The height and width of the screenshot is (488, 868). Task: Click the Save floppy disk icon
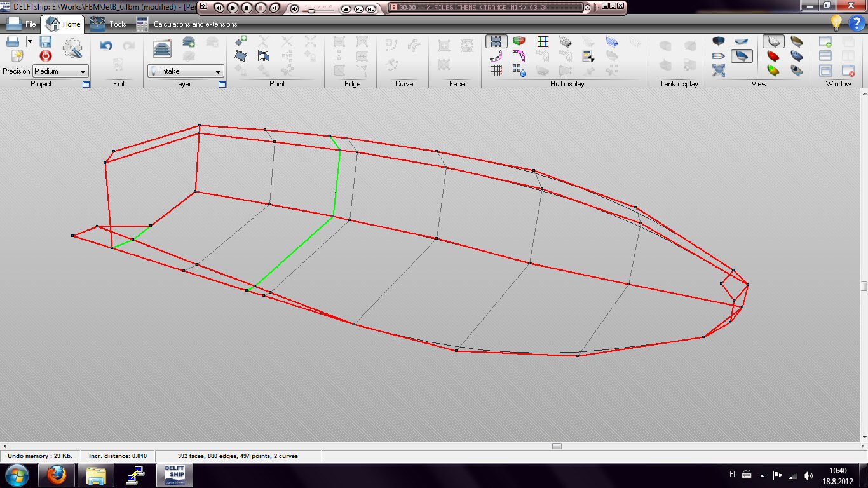tap(46, 42)
